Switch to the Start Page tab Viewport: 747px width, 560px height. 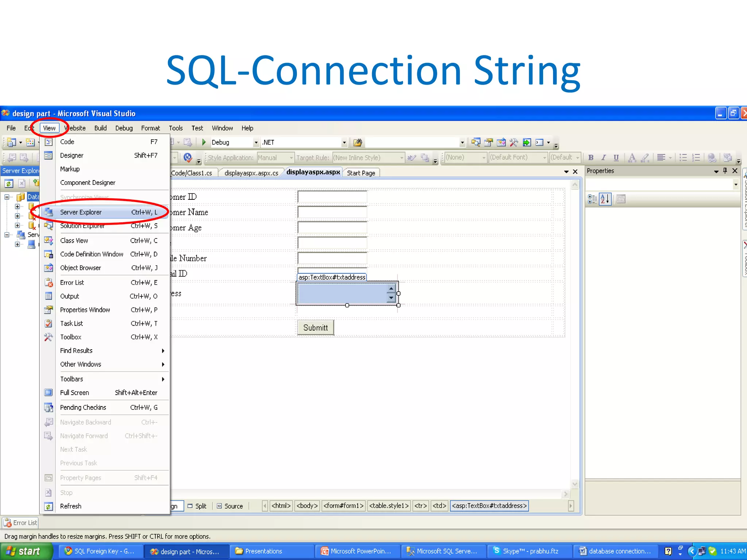click(361, 173)
